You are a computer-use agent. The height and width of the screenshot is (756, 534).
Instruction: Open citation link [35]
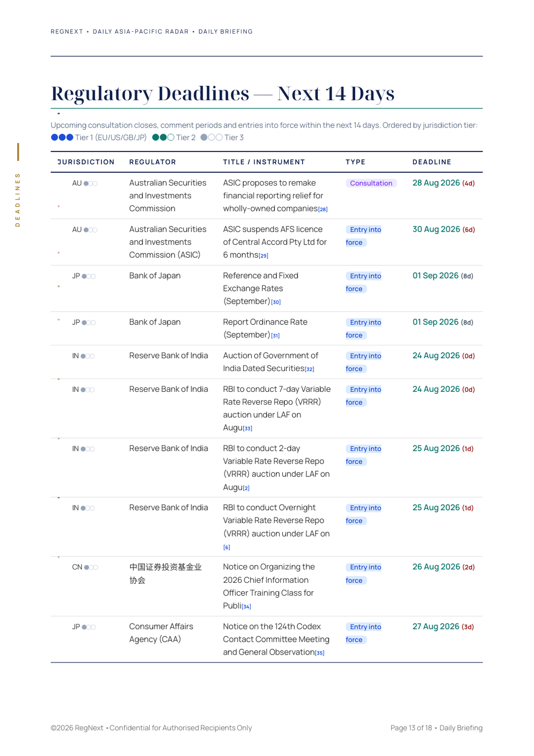pos(320,653)
